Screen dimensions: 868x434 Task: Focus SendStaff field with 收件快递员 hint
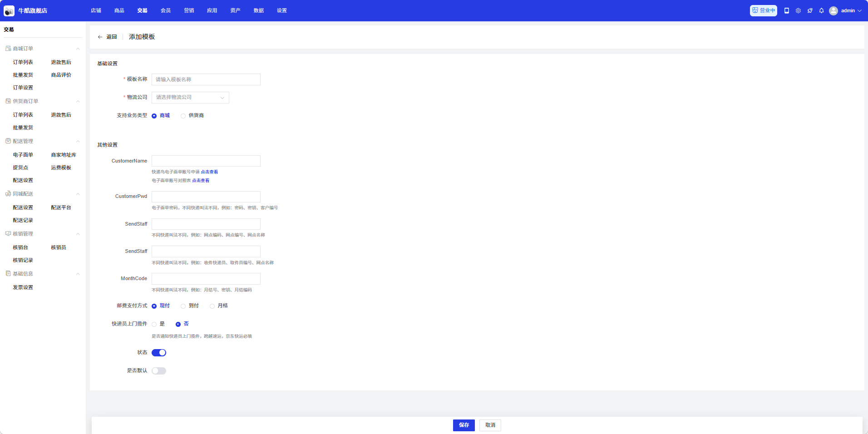coord(206,252)
